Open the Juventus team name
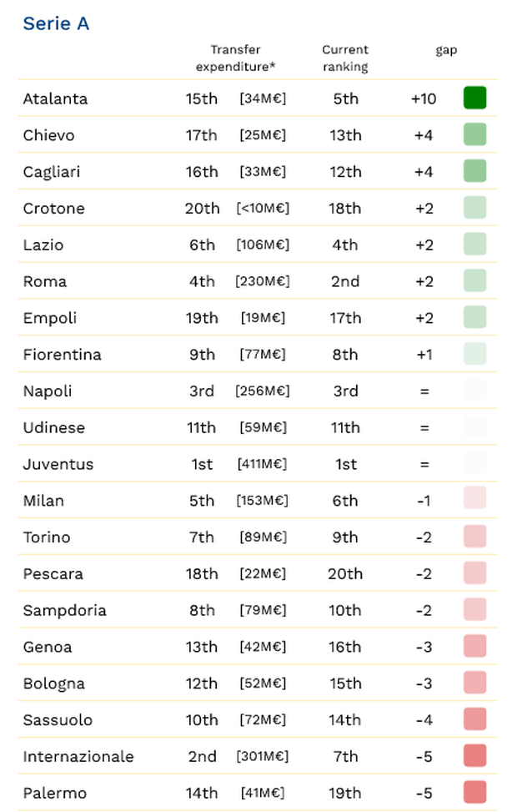517x812 pixels. 58,464
